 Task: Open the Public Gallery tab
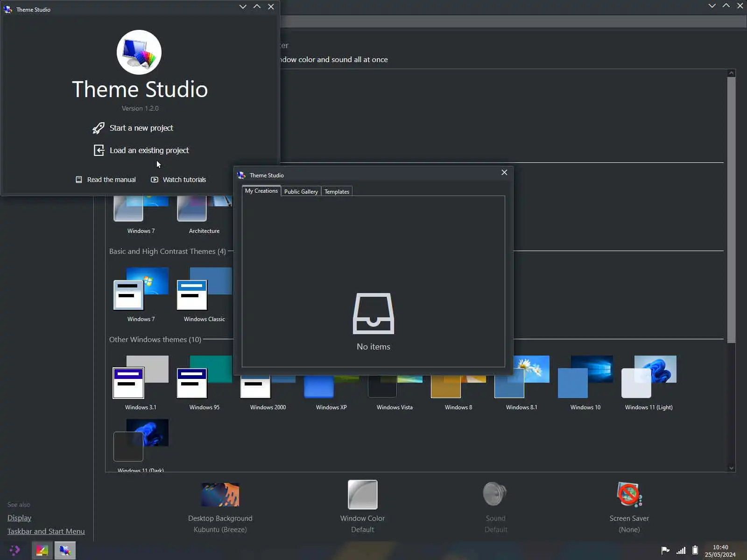pyautogui.click(x=301, y=191)
